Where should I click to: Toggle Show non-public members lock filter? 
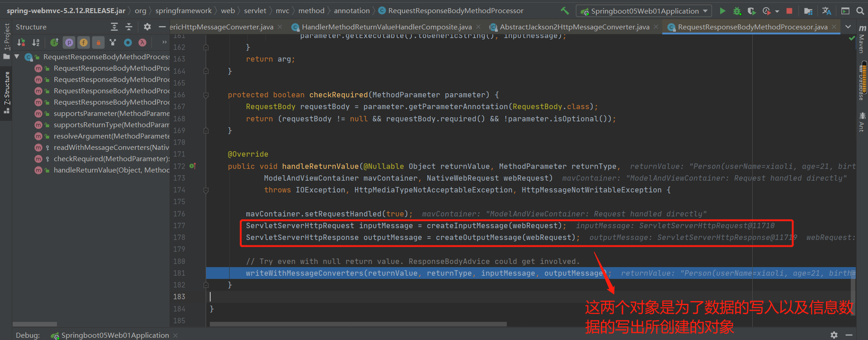pos(98,43)
